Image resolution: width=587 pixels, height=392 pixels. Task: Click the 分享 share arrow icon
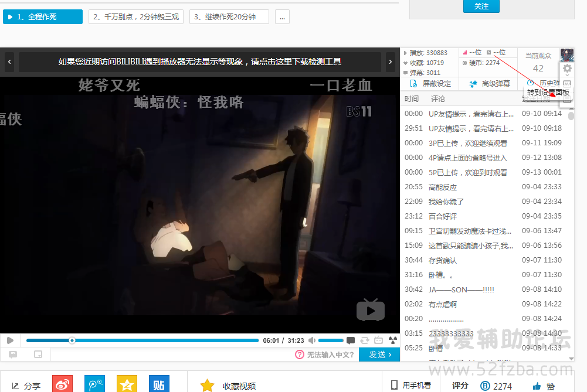click(15, 386)
